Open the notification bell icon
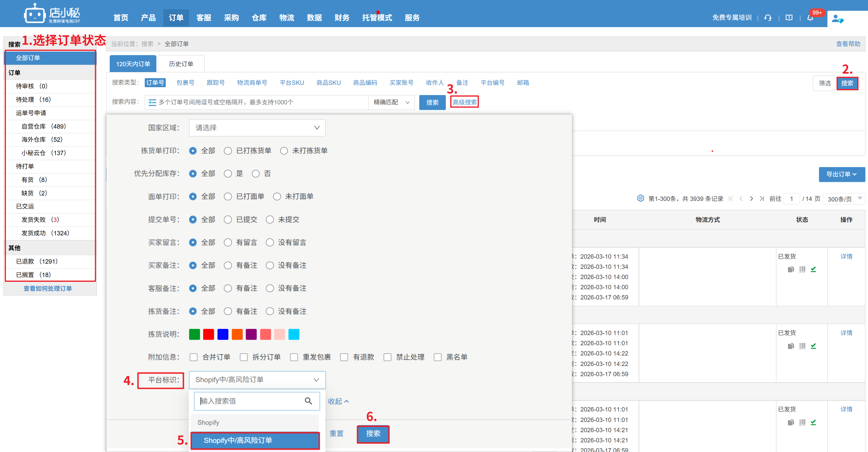Viewport: 868px width, 452px height. (810, 18)
